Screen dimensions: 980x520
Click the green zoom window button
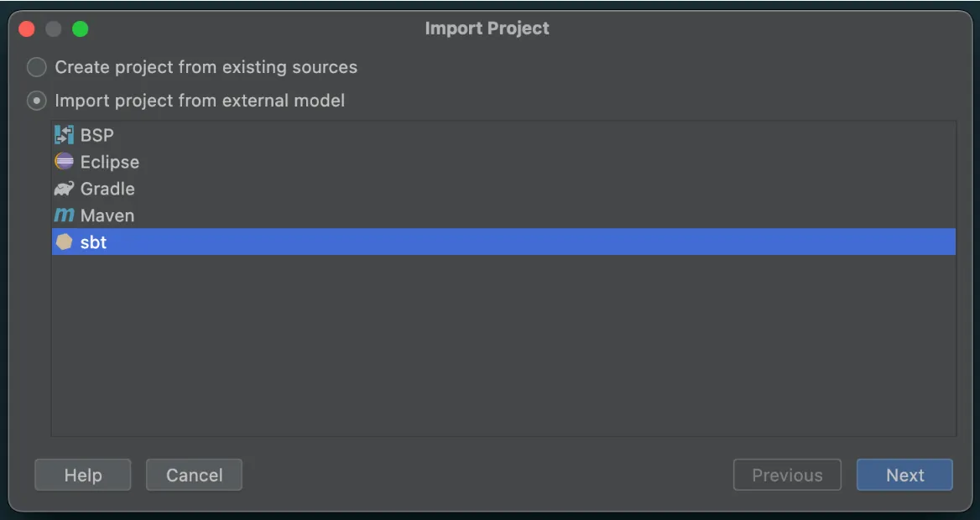[81, 29]
